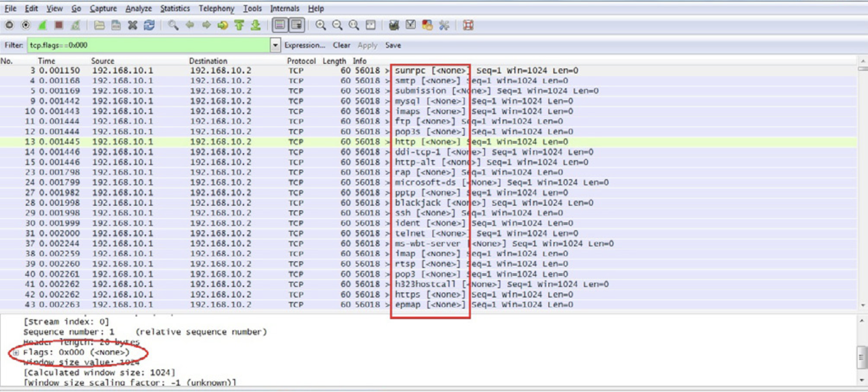868x392 pixels.
Task: Click the find packet magnifier icon
Action: pyautogui.click(x=173, y=25)
